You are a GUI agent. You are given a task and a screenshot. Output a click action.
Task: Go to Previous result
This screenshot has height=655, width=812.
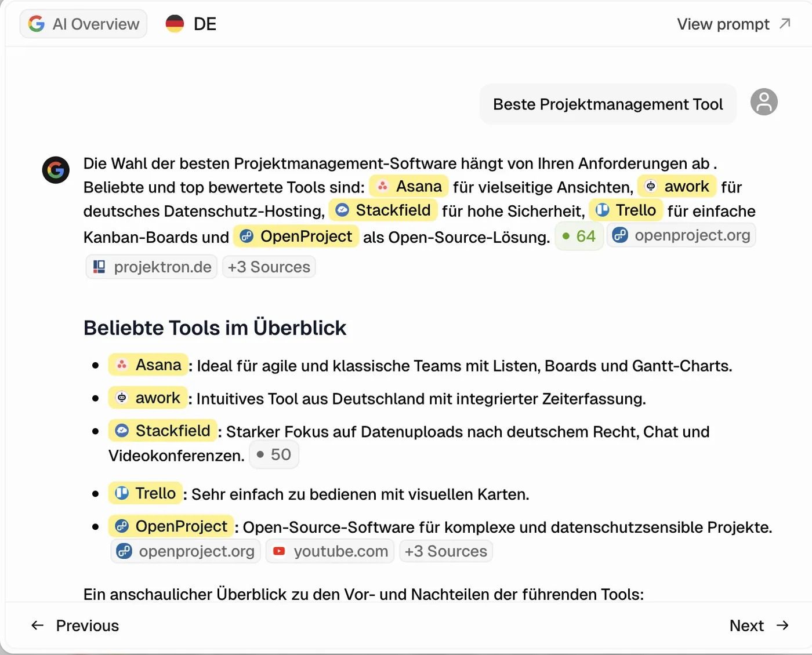(x=75, y=626)
